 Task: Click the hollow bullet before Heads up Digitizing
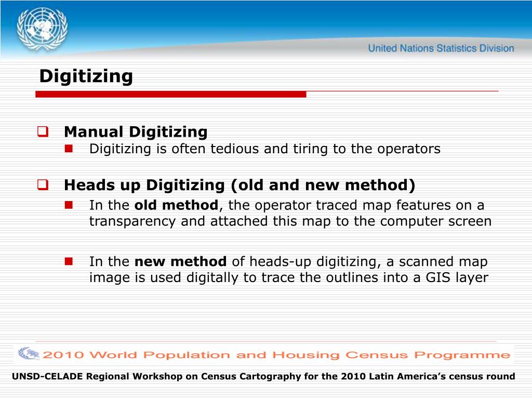coord(43,185)
